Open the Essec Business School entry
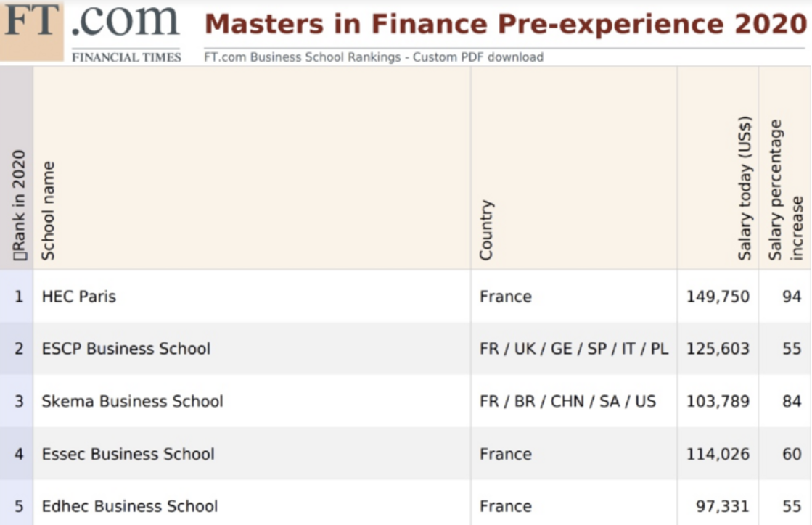812x525 pixels. 128,454
